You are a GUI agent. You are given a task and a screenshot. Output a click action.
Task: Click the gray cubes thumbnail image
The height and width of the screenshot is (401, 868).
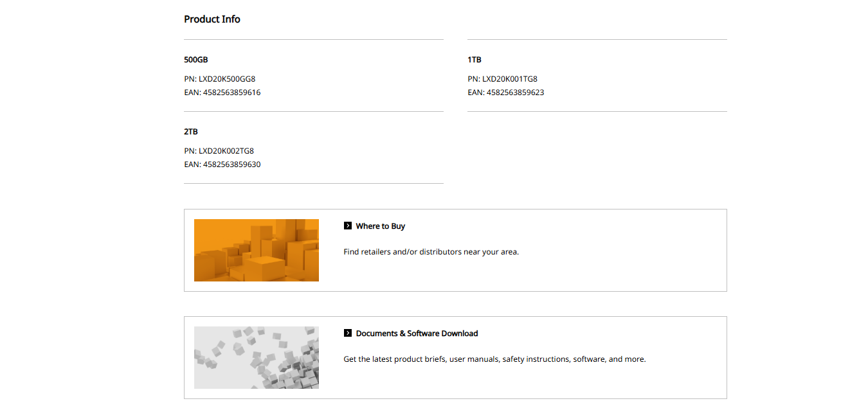257,357
